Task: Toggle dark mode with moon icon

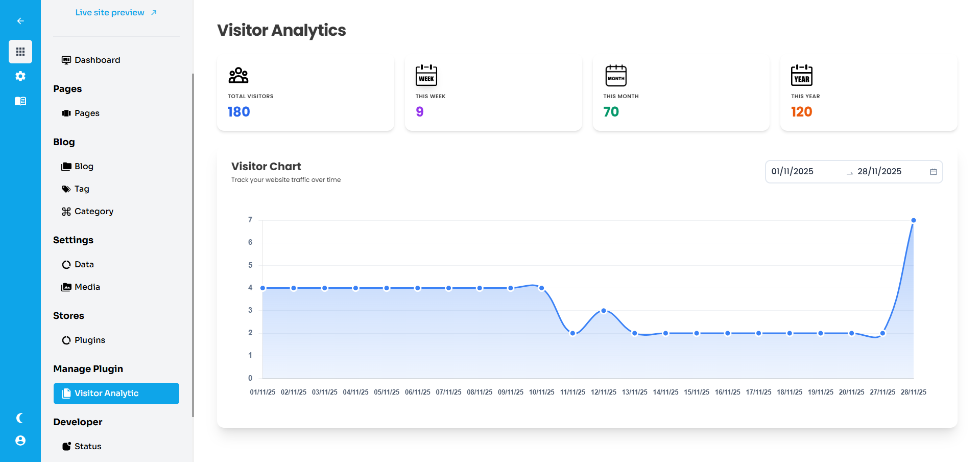Action: tap(20, 418)
